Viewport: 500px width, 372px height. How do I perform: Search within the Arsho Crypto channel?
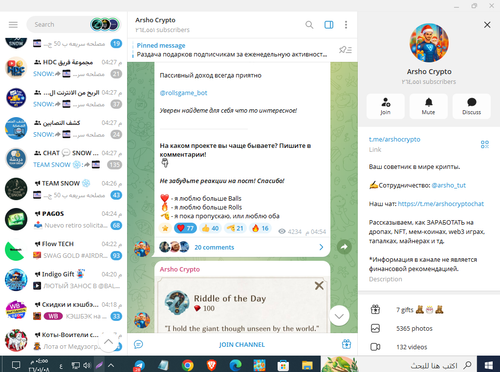(x=309, y=25)
